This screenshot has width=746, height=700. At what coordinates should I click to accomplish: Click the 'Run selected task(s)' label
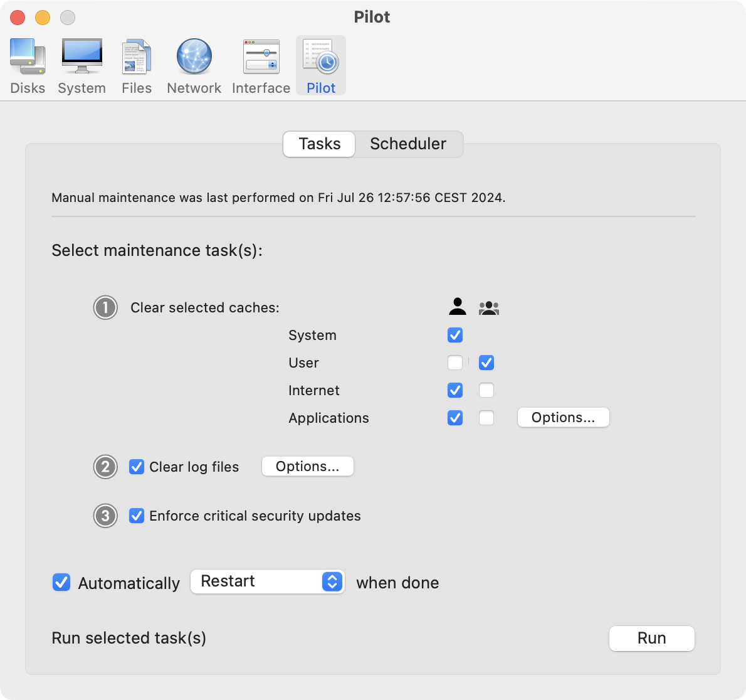point(129,638)
